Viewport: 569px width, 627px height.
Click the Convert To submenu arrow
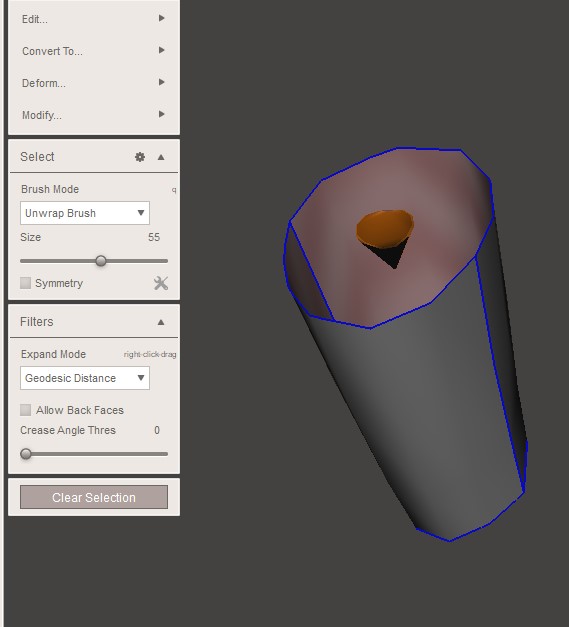point(162,50)
